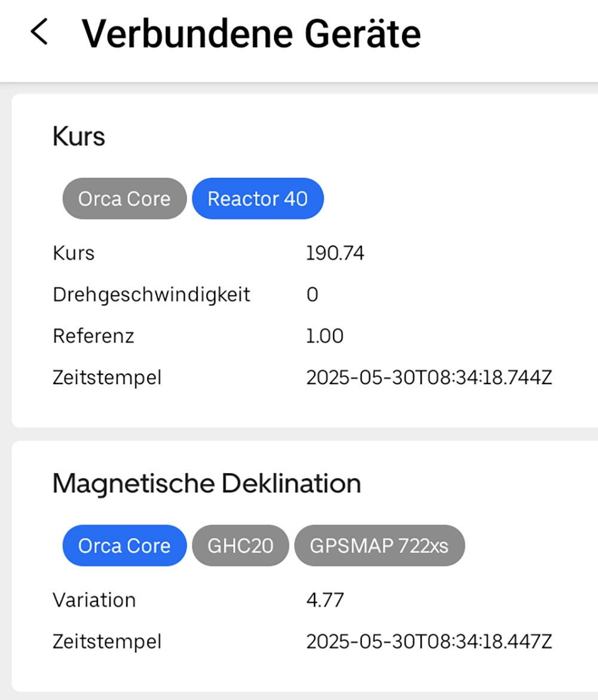Click Zeitstempel label in Magnetische Deklination card
Viewport: 598px width, 700px height.
[107, 642]
